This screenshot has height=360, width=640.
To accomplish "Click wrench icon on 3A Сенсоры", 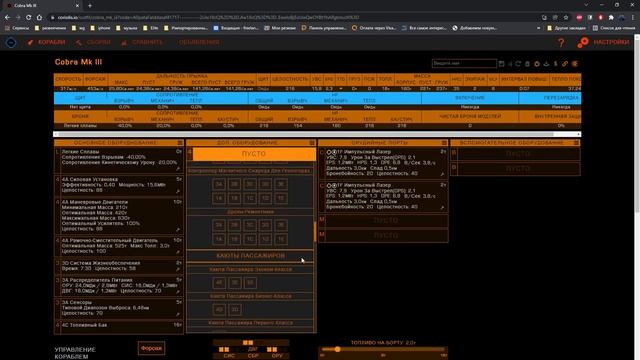I will 178,314.
